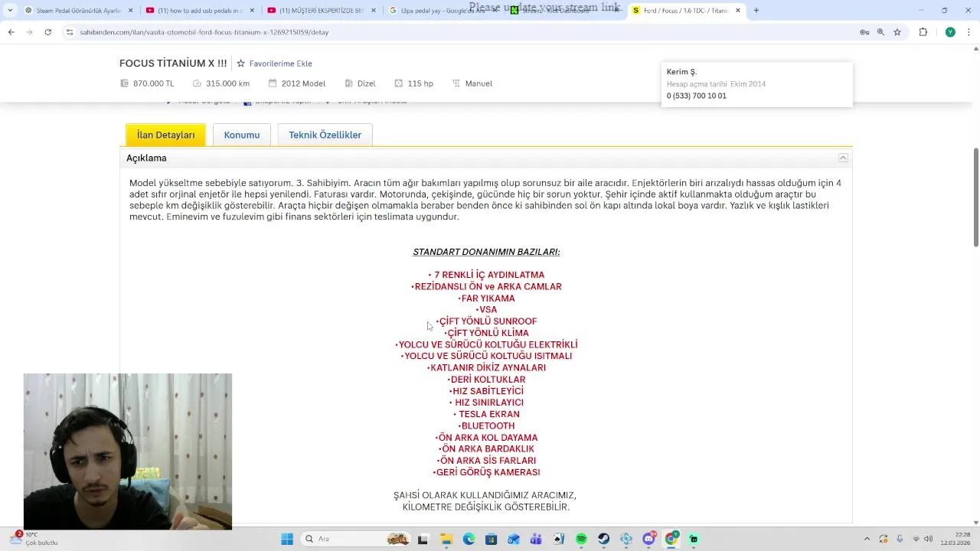Viewport: 980px width, 551px height.
Task: Open the Konum tab
Action: pos(242,135)
